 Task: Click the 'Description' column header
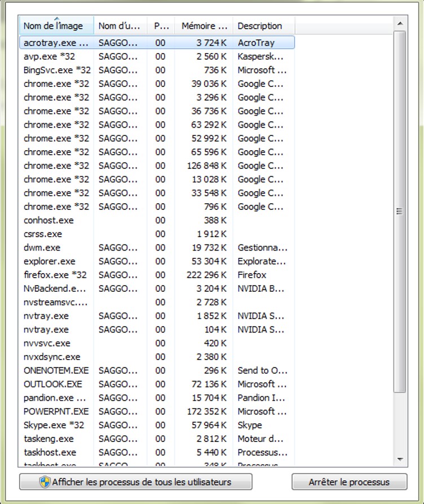pyautogui.click(x=264, y=26)
